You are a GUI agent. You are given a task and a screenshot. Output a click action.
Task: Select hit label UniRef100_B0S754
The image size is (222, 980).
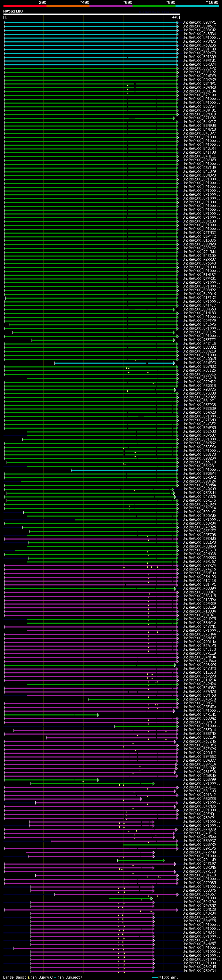199,106
